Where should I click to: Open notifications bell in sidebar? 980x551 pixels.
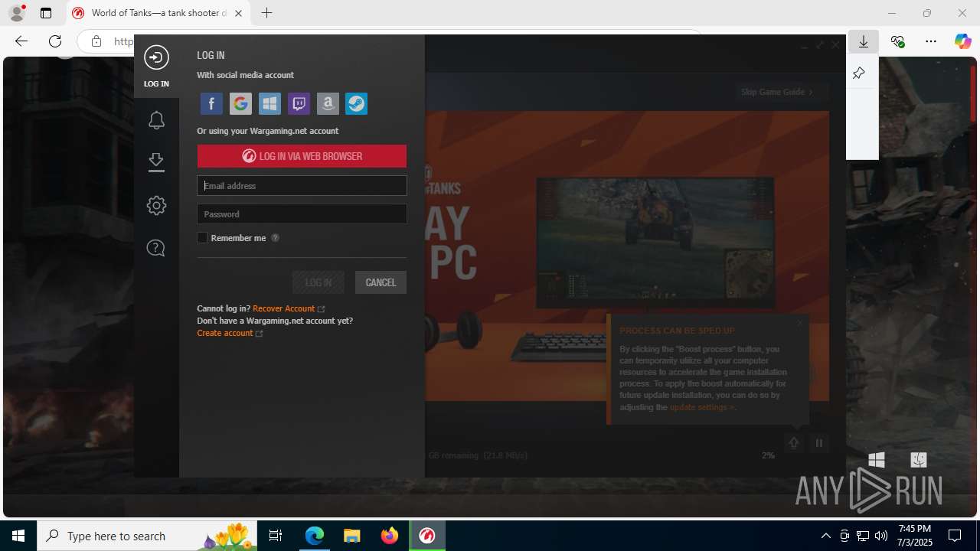pyautogui.click(x=156, y=119)
